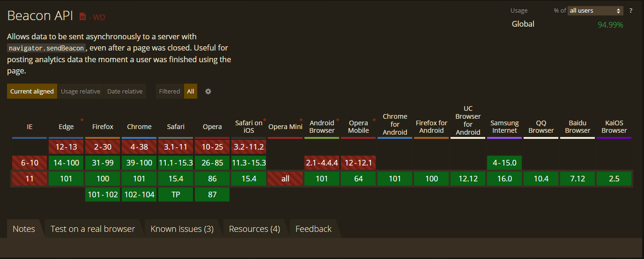Open the settings gear icon
This screenshot has width=644, height=259.
(x=208, y=91)
